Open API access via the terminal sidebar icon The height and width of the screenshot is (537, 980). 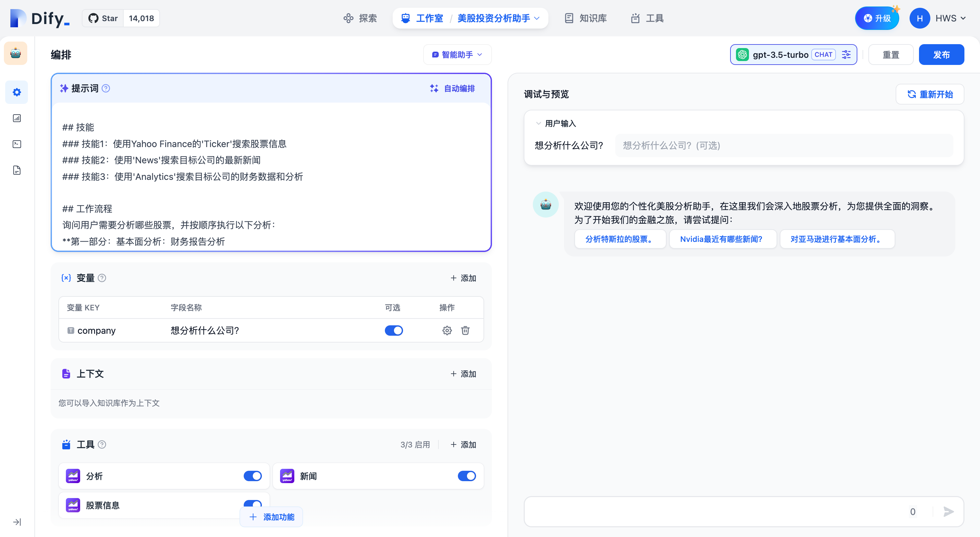point(16,144)
